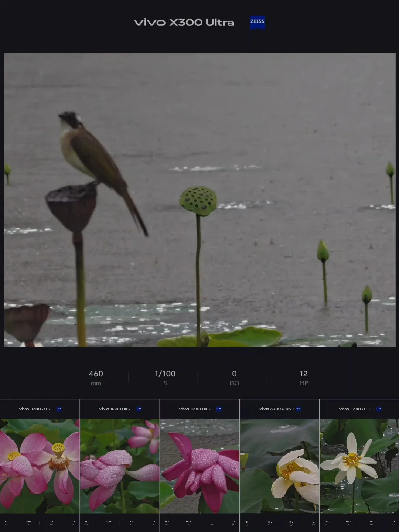
Task: Select the 1/100 s shutter speed readout
Action: [165, 378]
